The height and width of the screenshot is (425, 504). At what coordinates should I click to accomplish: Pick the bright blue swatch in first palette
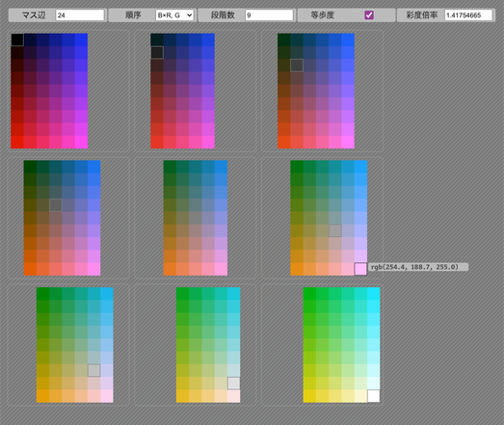click(81, 40)
